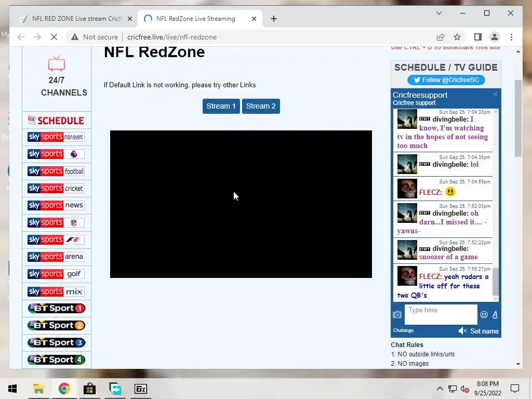Follow @CricfreeSC on Twitter
Screen dimensions: 532x399
(x=446, y=80)
